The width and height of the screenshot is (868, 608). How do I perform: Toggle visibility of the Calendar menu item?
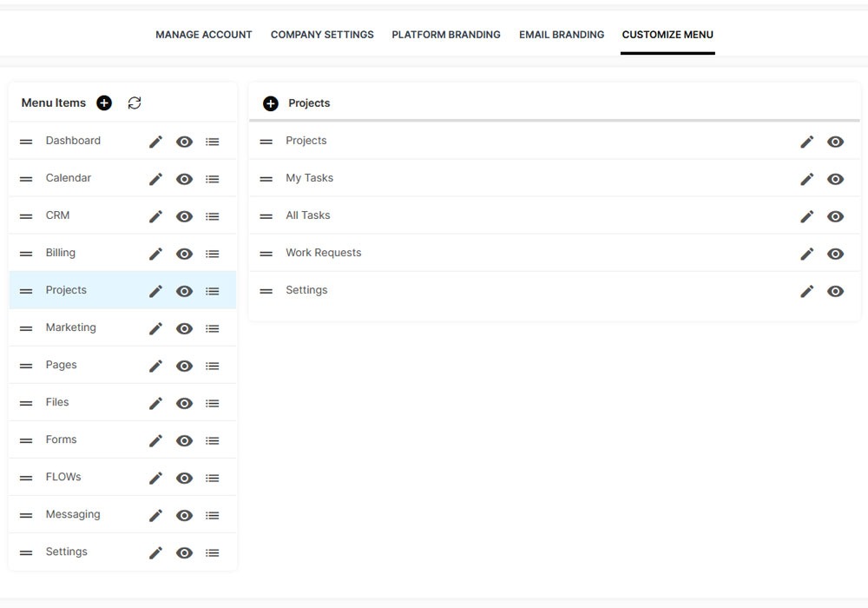click(184, 179)
